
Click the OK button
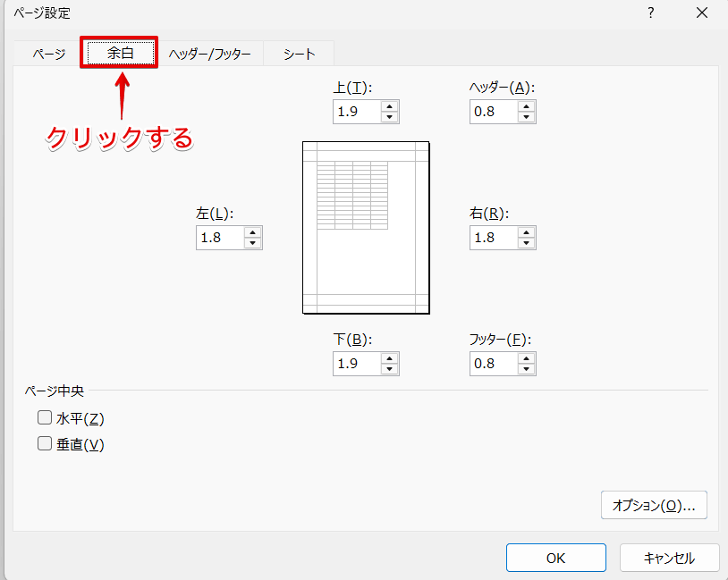pyautogui.click(x=555, y=558)
